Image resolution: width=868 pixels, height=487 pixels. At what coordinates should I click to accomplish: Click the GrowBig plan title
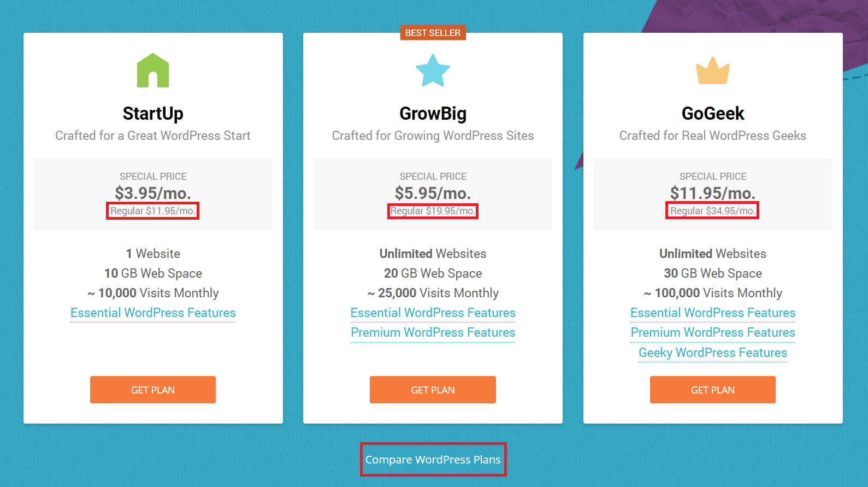click(x=433, y=114)
